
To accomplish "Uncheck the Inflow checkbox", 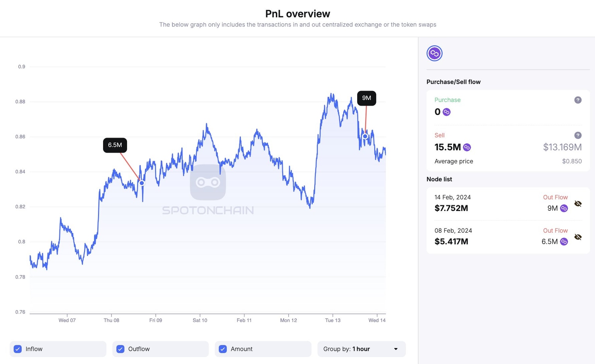I will [18, 349].
